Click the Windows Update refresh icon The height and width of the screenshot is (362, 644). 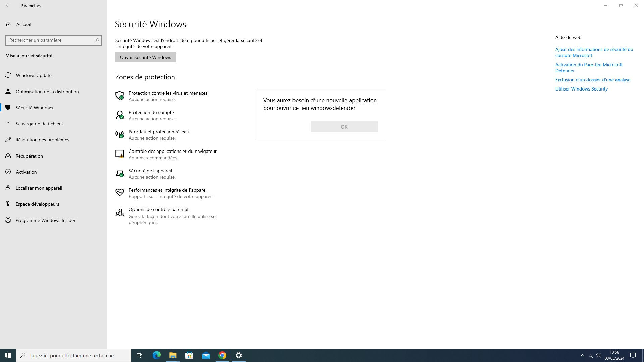(x=8, y=75)
